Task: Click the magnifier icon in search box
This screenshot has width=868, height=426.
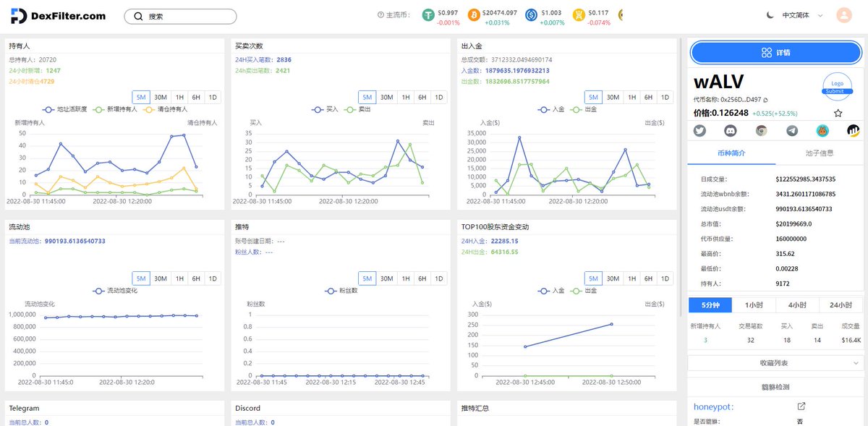Action: 137,17
